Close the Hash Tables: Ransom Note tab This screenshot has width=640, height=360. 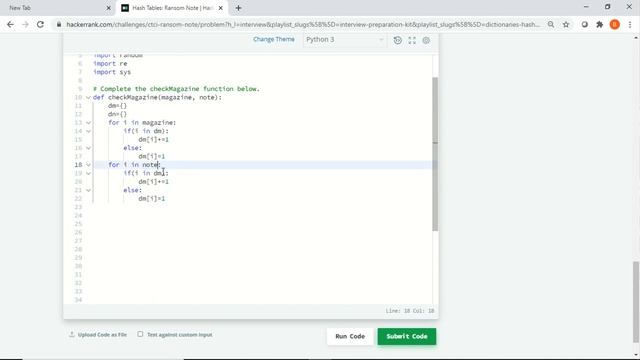220,8
